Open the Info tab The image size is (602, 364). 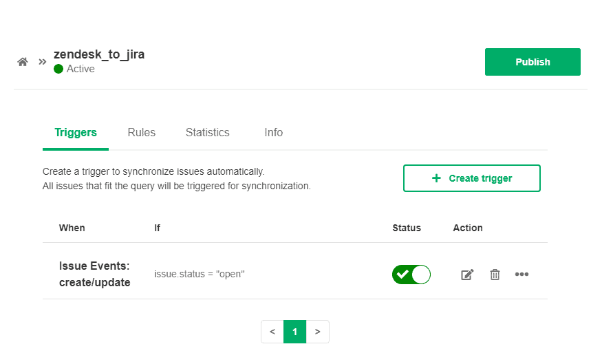273,133
